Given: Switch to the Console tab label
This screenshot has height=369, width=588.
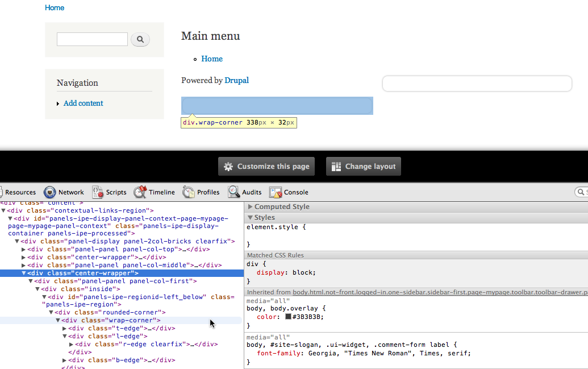Looking at the screenshot, I should [x=296, y=192].
